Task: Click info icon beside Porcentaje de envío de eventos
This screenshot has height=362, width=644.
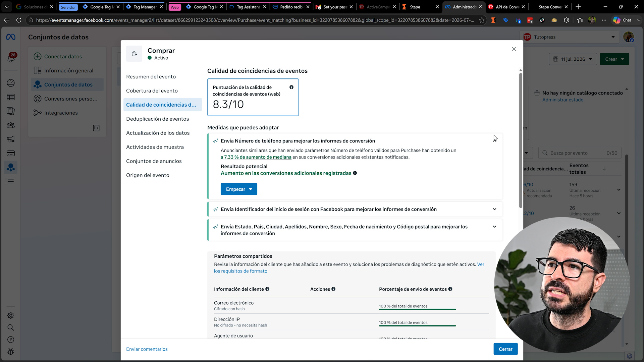Action: tap(450, 289)
